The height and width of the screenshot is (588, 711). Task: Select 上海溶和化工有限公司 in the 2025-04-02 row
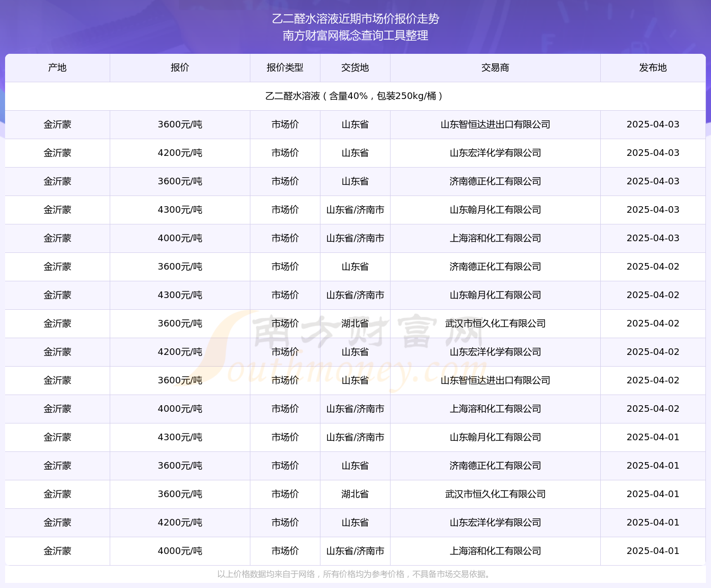click(495, 409)
